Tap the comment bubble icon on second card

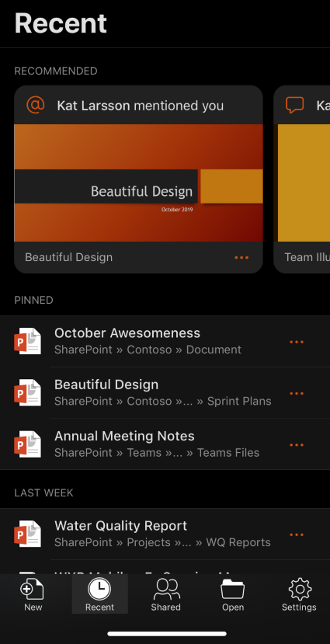click(x=295, y=105)
